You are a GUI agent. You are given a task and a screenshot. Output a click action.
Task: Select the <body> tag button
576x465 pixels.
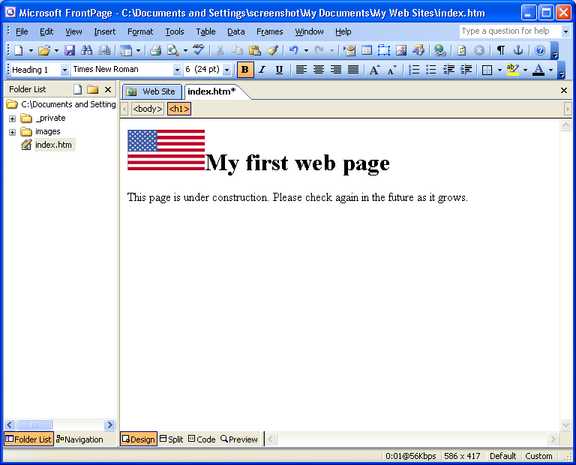click(148, 109)
